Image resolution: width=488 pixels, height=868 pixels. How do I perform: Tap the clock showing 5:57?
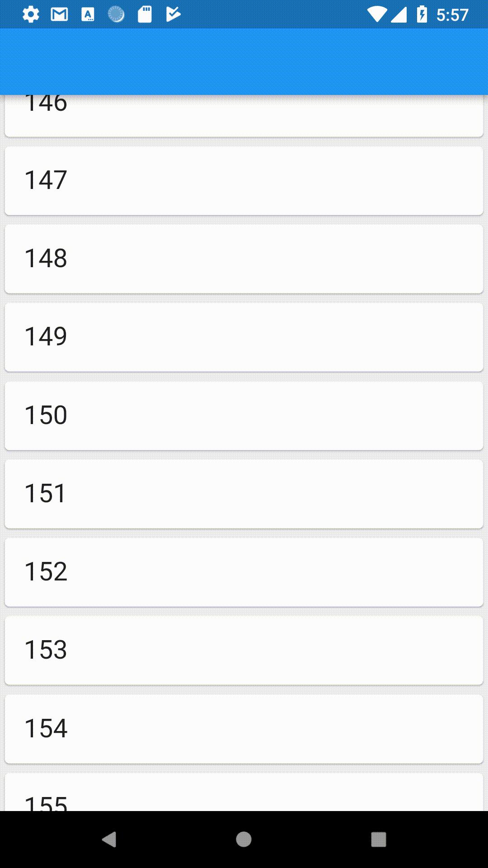452,15
